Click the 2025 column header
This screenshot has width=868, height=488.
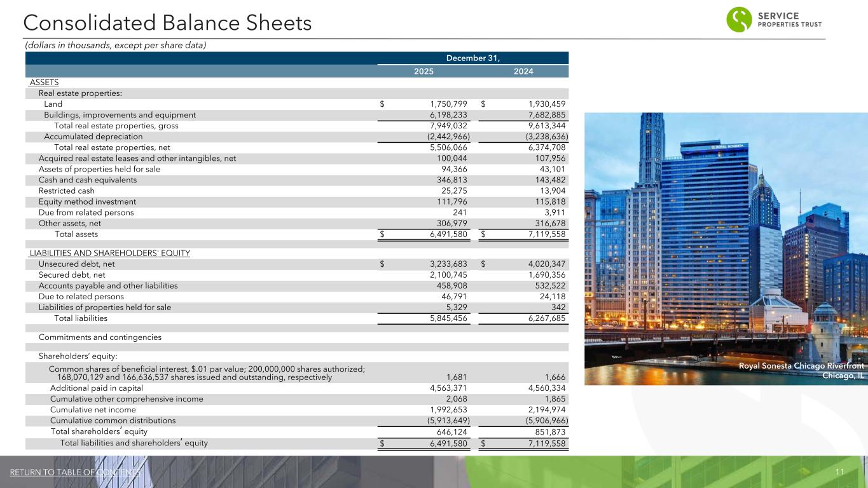coord(424,71)
